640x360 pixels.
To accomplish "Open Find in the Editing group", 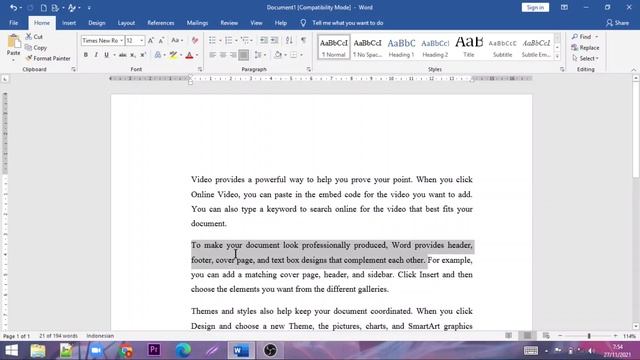I will (581, 37).
